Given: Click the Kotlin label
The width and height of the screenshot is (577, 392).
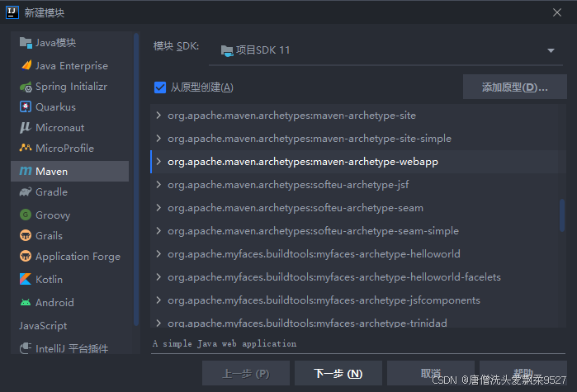Looking at the screenshot, I should coord(49,280).
